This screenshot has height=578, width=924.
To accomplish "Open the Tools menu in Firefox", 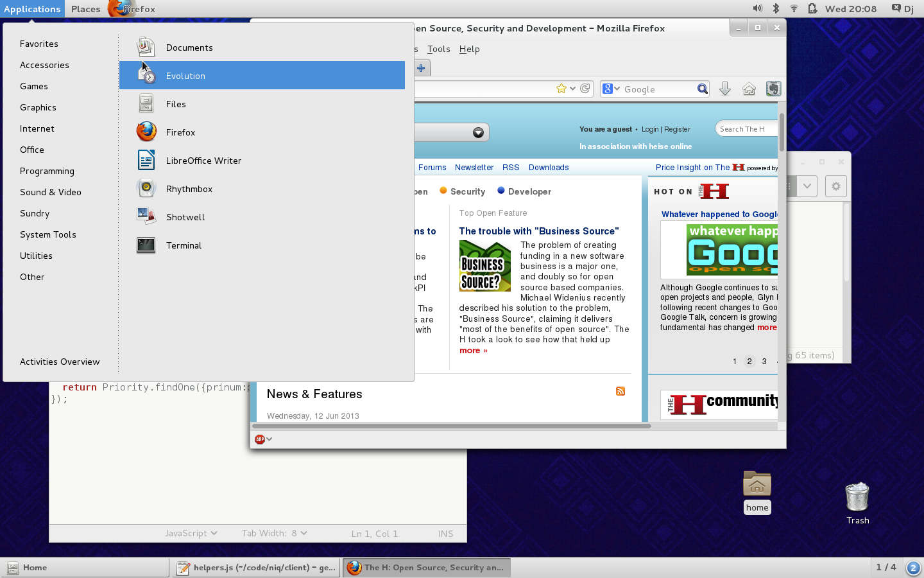I will [x=438, y=49].
